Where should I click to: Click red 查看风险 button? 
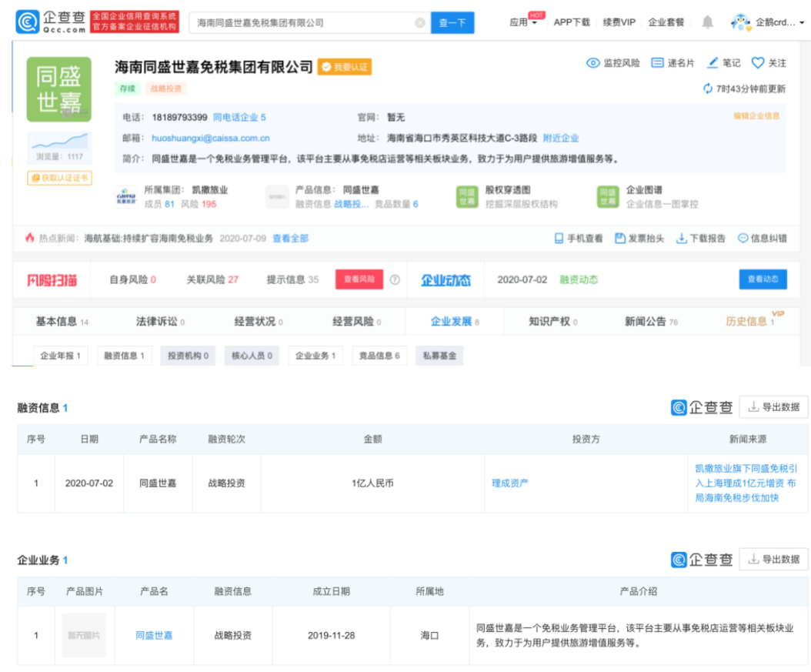click(359, 279)
